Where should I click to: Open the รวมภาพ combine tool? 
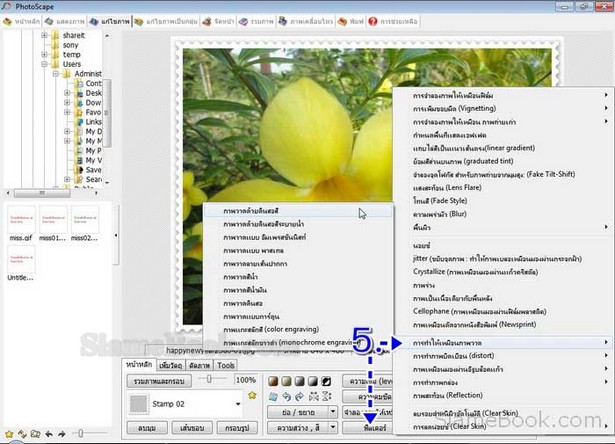coord(257,22)
